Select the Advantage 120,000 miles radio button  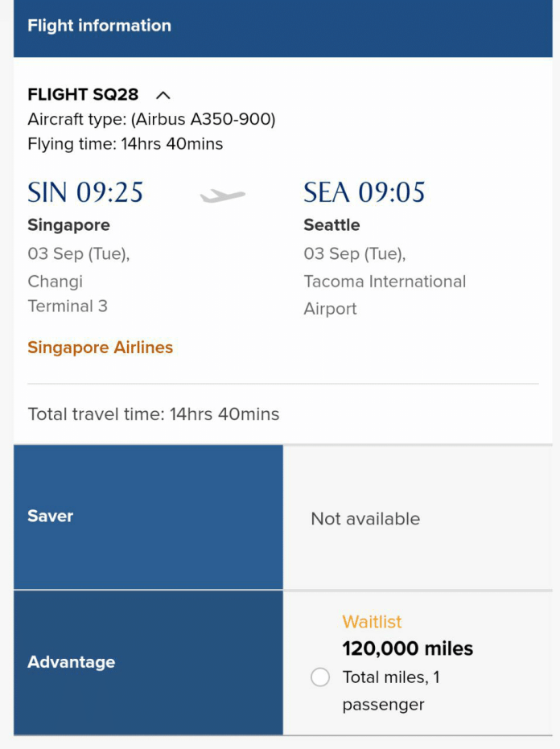click(320, 677)
